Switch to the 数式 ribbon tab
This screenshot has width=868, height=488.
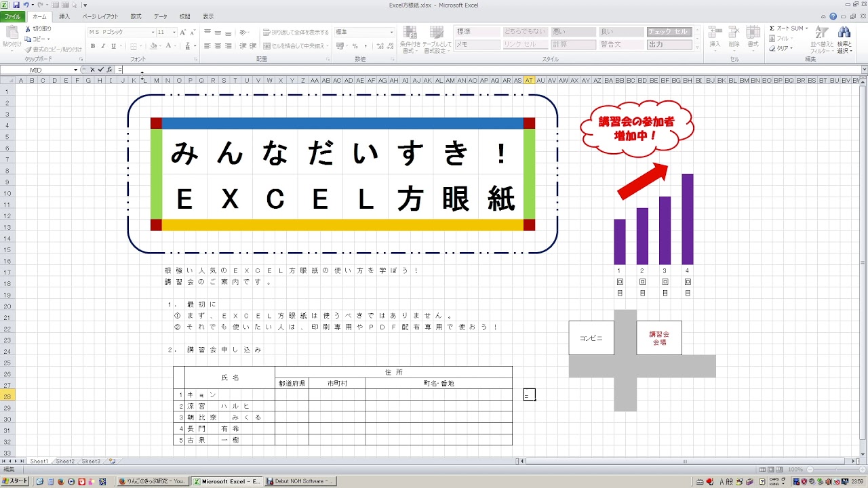[136, 16]
